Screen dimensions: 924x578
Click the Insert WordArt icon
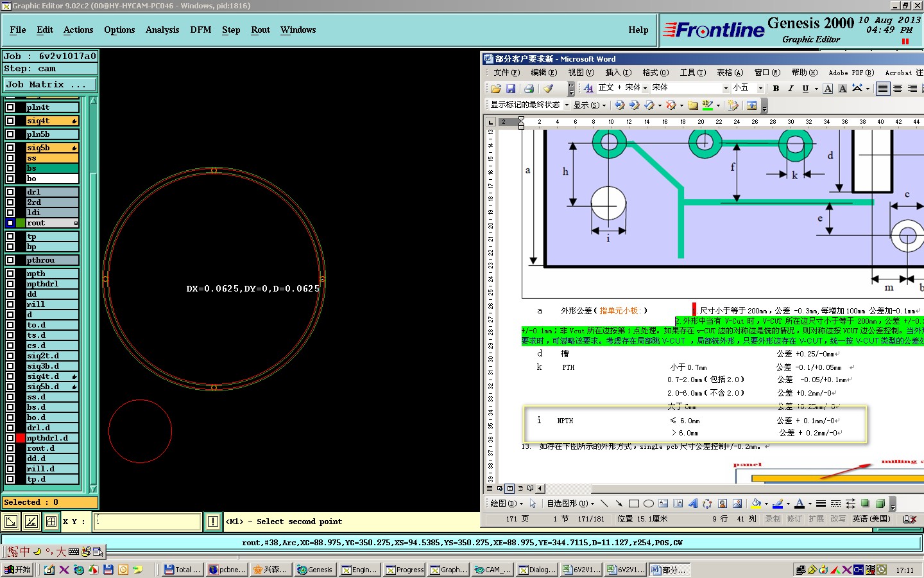(693, 504)
